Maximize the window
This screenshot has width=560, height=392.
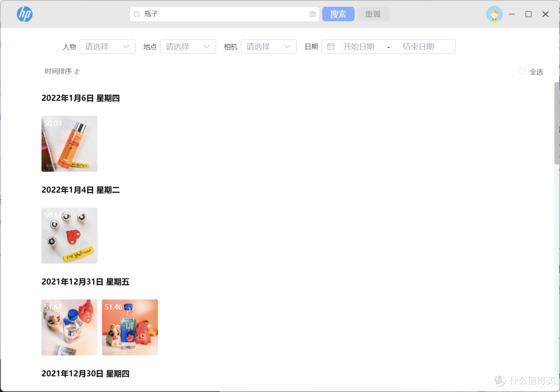(528, 15)
